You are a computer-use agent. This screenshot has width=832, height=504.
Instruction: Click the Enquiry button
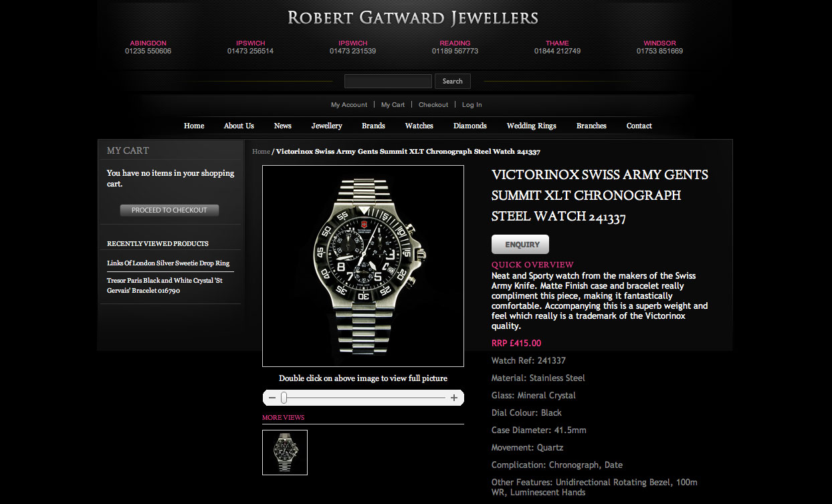click(x=520, y=245)
